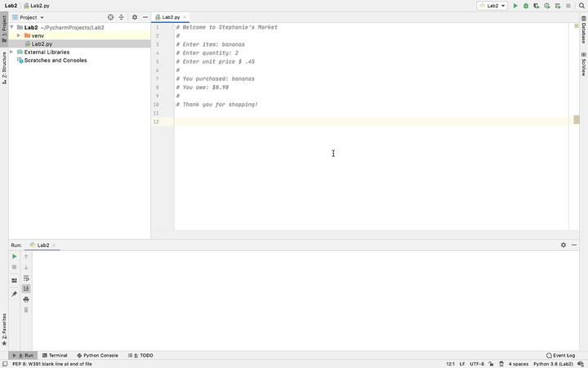Screen dimensions: 588x368
Task: Switch to the Terminal tab
Action: coord(55,356)
